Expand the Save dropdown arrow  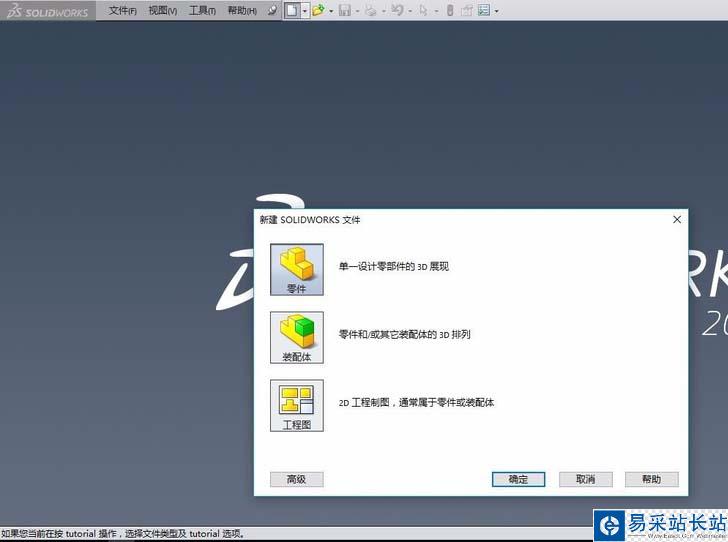358,11
